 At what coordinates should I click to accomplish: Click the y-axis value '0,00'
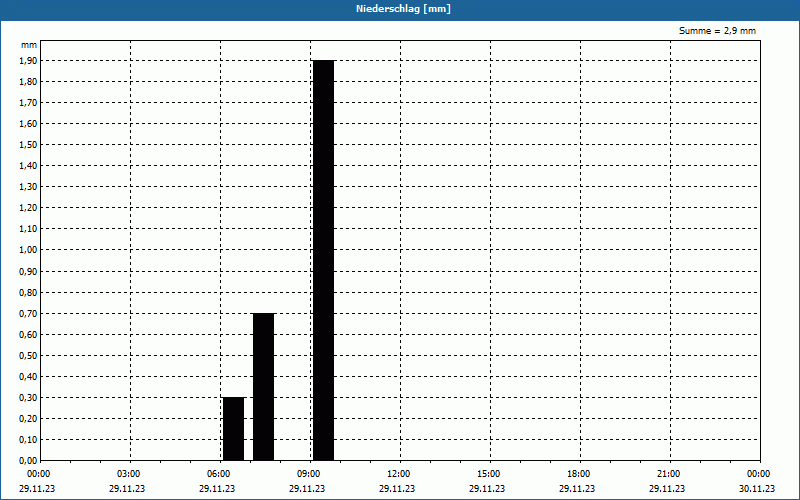coord(28,461)
